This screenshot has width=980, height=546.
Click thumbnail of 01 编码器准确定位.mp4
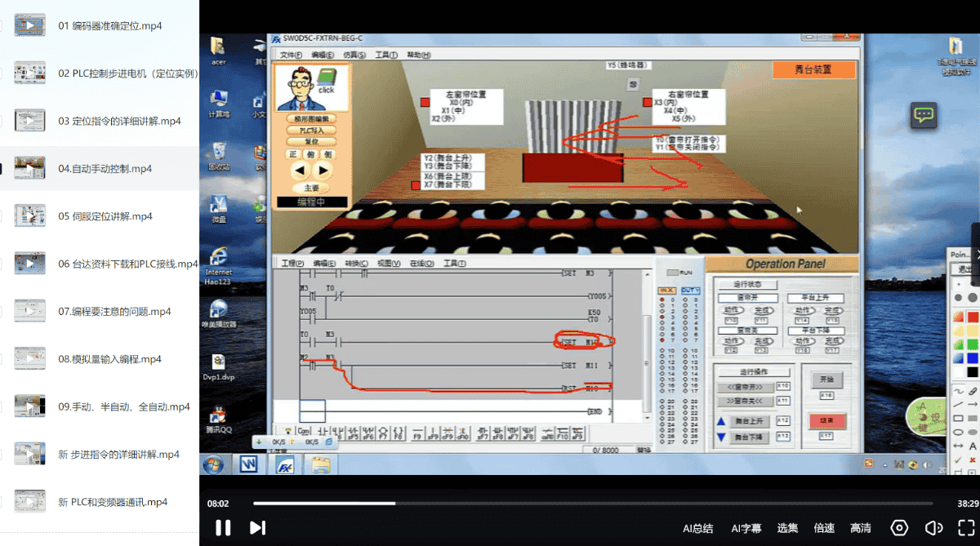pyautogui.click(x=29, y=25)
